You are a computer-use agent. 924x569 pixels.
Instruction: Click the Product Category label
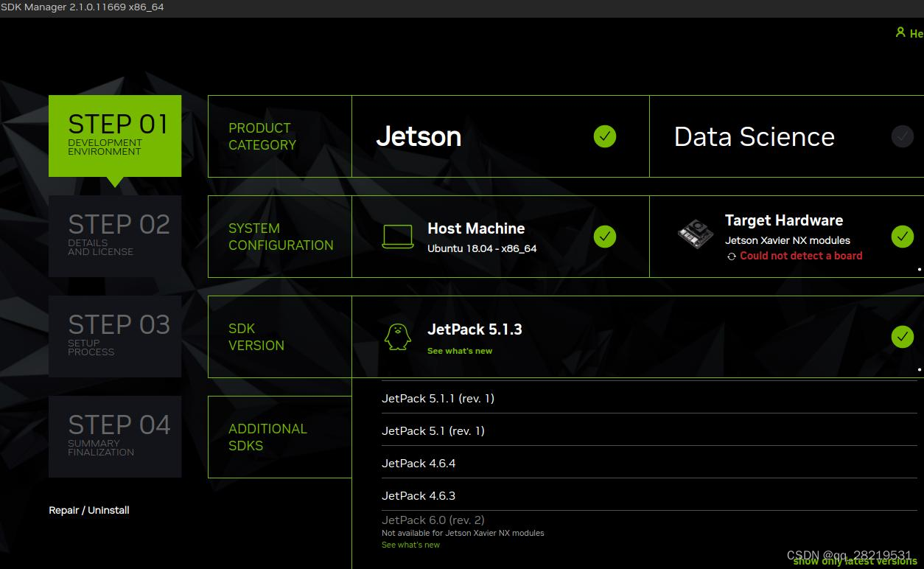(x=262, y=136)
